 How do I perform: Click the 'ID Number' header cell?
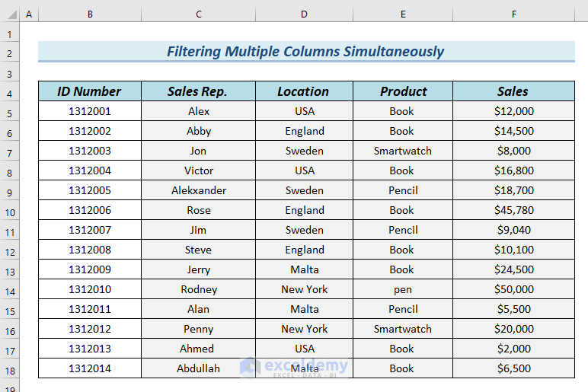pyautogui.click(x=90, y=91)
